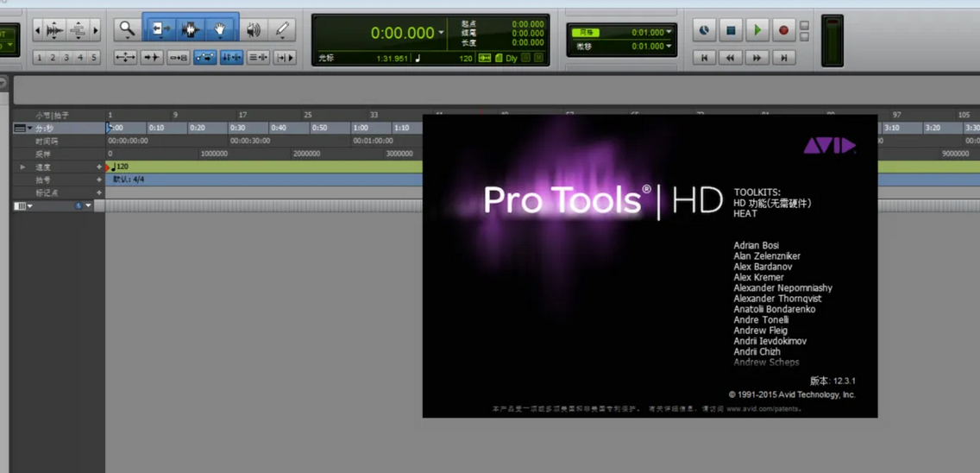Image resolution: width=980 pixels, height=473 pixels.
Task: Recall zoom preset 5
Action: pyautogui.click(x=94, y=58)
